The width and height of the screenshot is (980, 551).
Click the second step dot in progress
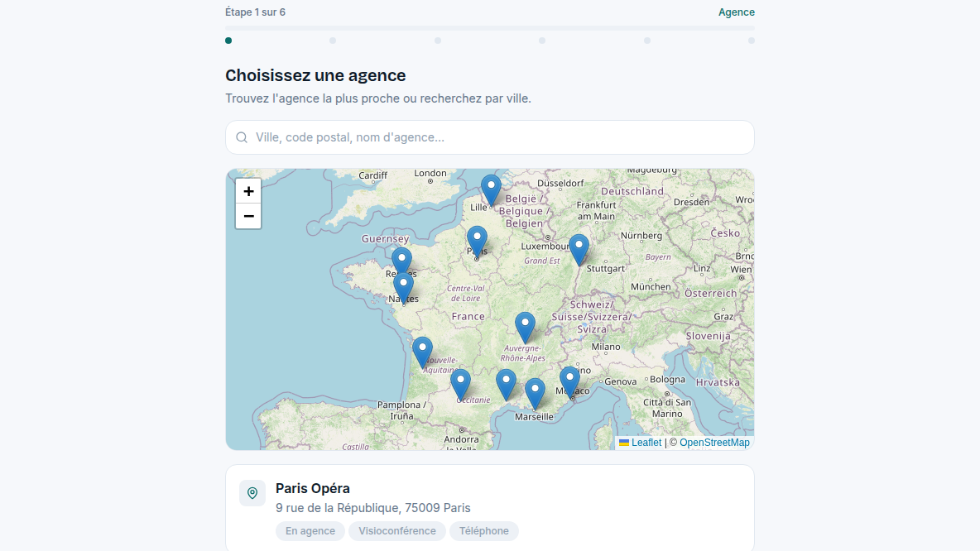333,41
